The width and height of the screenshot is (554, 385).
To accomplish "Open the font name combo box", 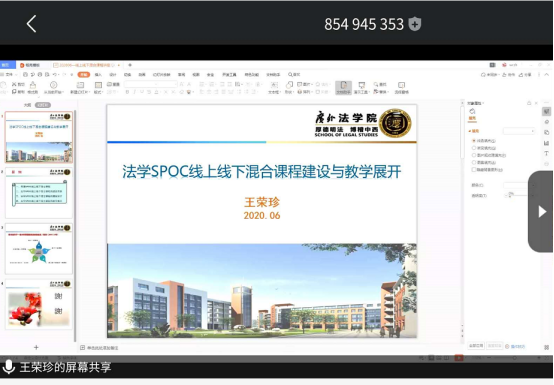I will click(x=150, y=84).
